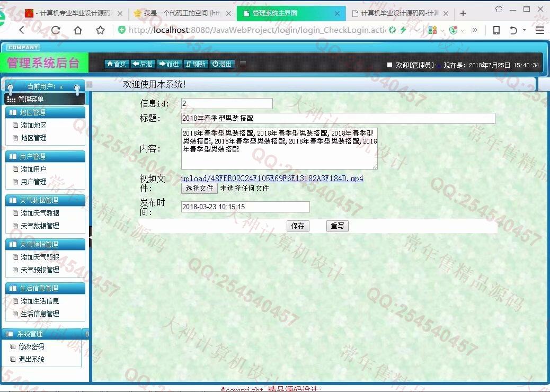Click the undo arrow icon in browser toolbar
This screenshot has width=550, height=392.
(513, 30)
